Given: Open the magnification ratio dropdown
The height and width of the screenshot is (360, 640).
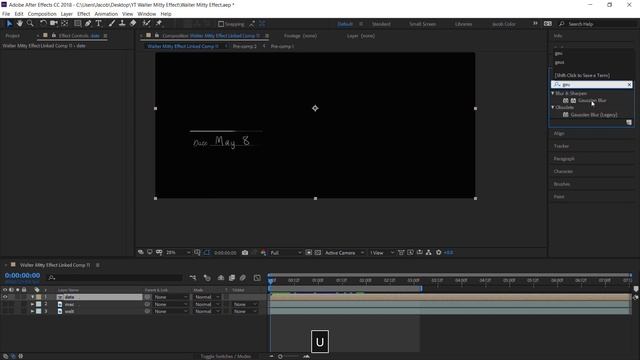Looking at the screenshot, I should pos(178,253).
